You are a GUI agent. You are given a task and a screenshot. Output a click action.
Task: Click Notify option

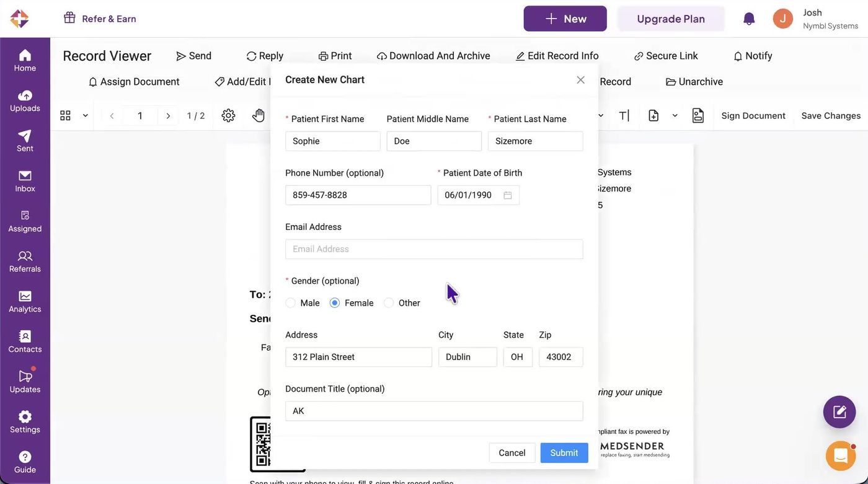coord(753,56)
